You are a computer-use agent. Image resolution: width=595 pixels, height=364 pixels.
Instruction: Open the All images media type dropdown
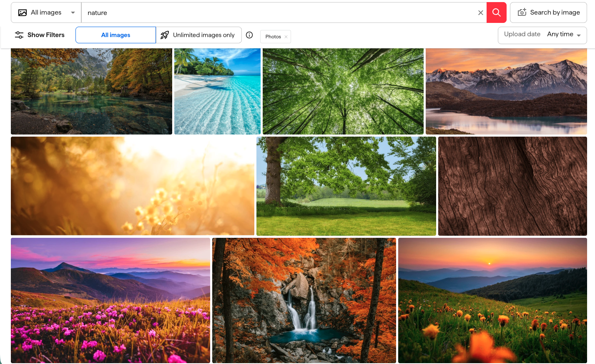point(46,12)
